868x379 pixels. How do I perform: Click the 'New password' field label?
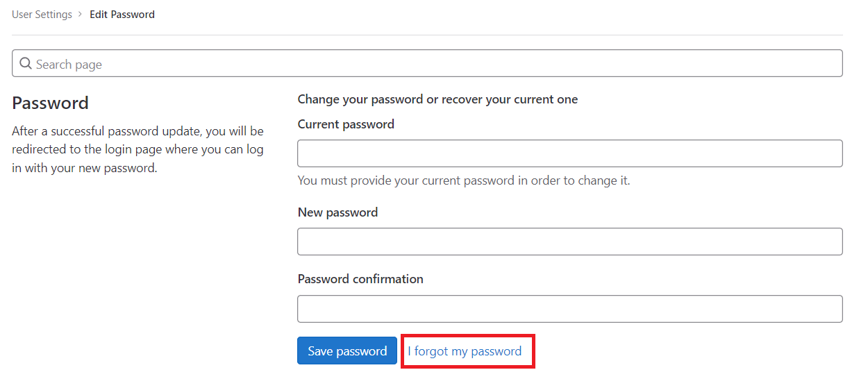[337, 212]
